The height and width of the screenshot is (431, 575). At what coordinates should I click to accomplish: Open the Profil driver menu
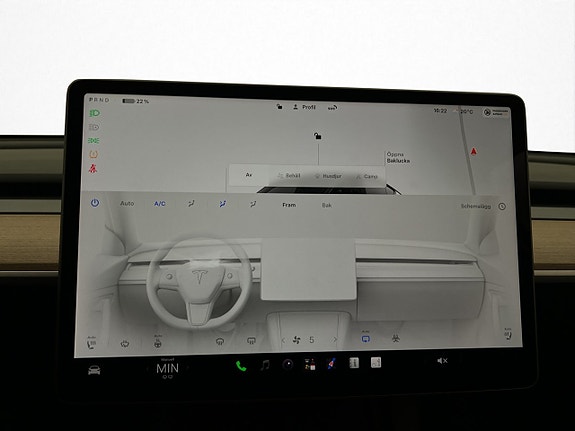(304, 107)
